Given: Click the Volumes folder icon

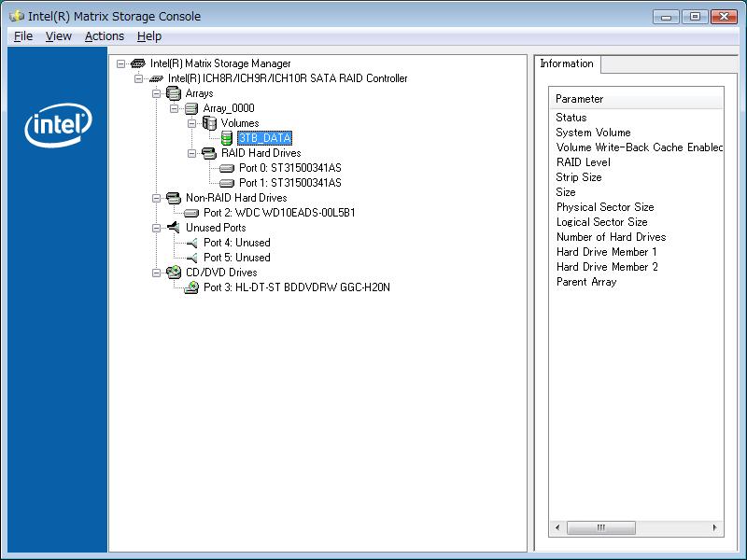Looking at the screenshot, I should pyautogui.click(x=209, y=123).
